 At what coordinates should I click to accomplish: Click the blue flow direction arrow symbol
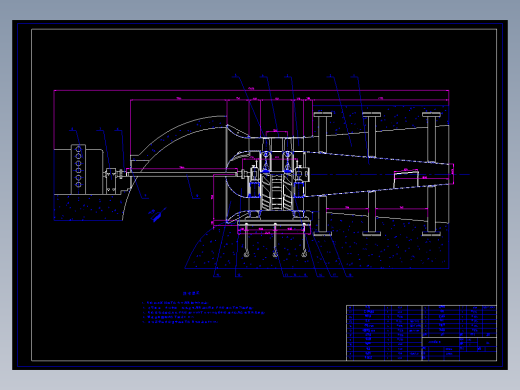[x=157, y=215]
